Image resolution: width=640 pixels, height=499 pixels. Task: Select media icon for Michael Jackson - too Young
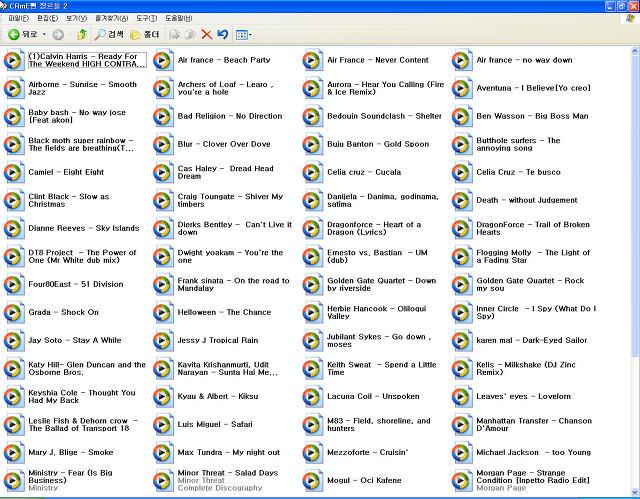[462, 452]
